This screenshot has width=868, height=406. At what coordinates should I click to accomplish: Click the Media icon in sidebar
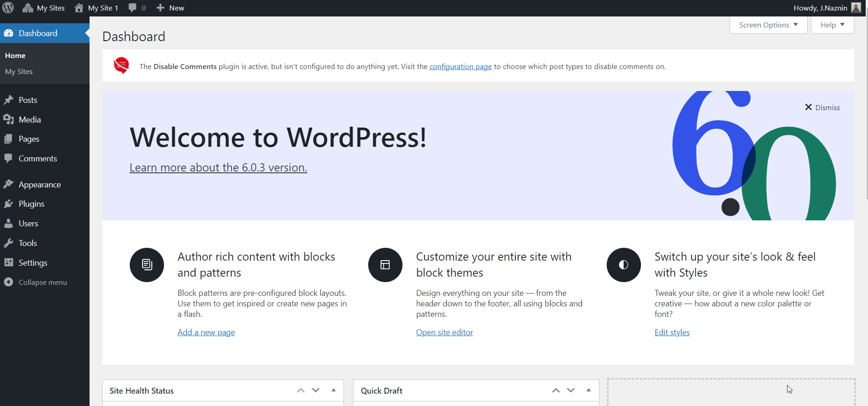point(9,119)
